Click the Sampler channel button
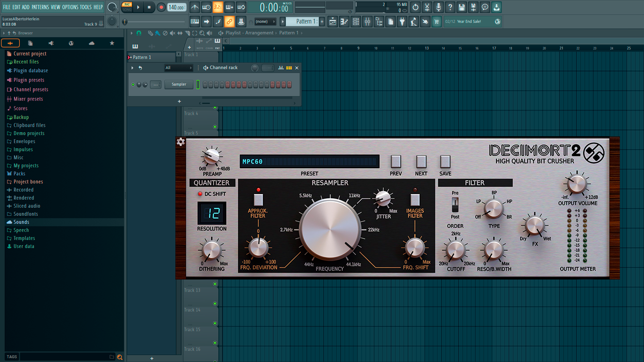The image size is (644, 362). pos(179,84)
